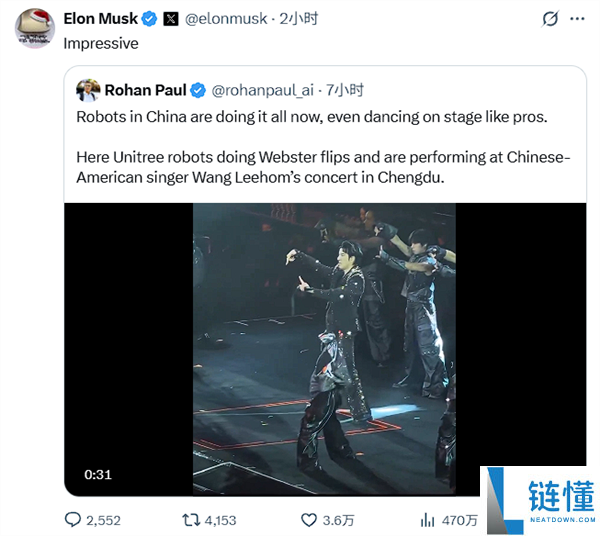The image size is (600, 536).
Task: Click the 0:31 video duration label
Action: (x=98, y=474)
